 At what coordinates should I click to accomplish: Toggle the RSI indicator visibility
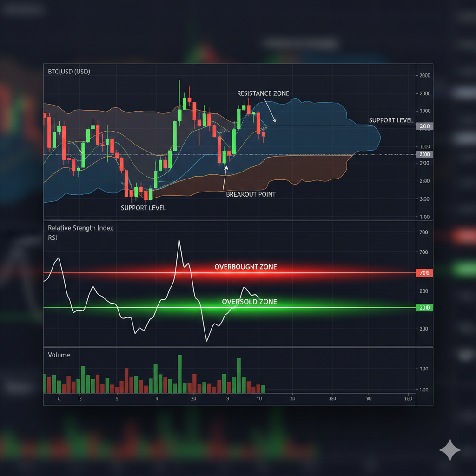coord(52,238)
